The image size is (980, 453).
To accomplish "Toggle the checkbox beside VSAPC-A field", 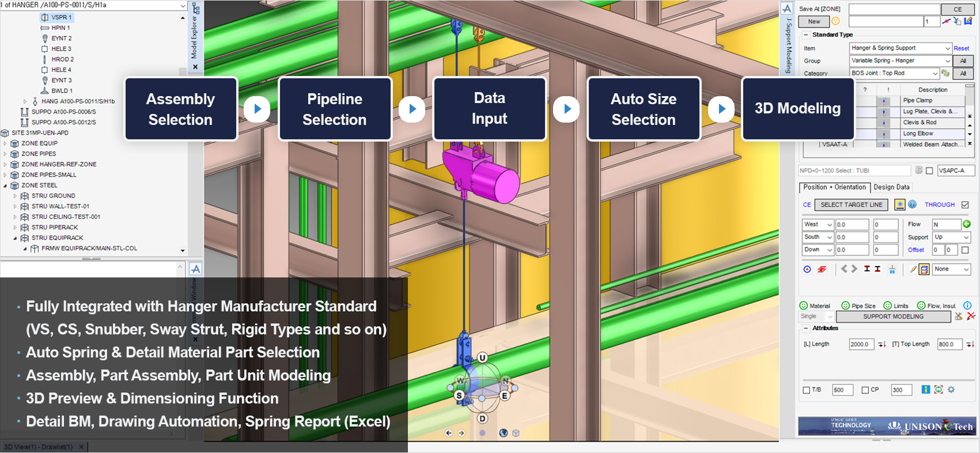I will pos(929,170).
